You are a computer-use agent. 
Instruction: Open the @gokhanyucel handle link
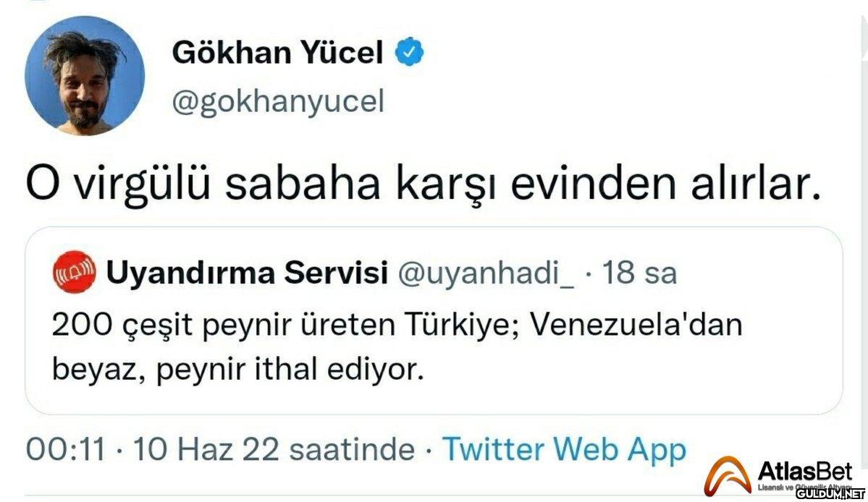277,102
